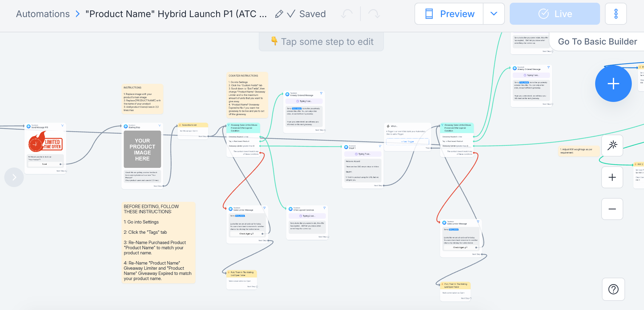644x310 pixels.
Task: Click New Trigger in the When block
Action: coord(407,142)
